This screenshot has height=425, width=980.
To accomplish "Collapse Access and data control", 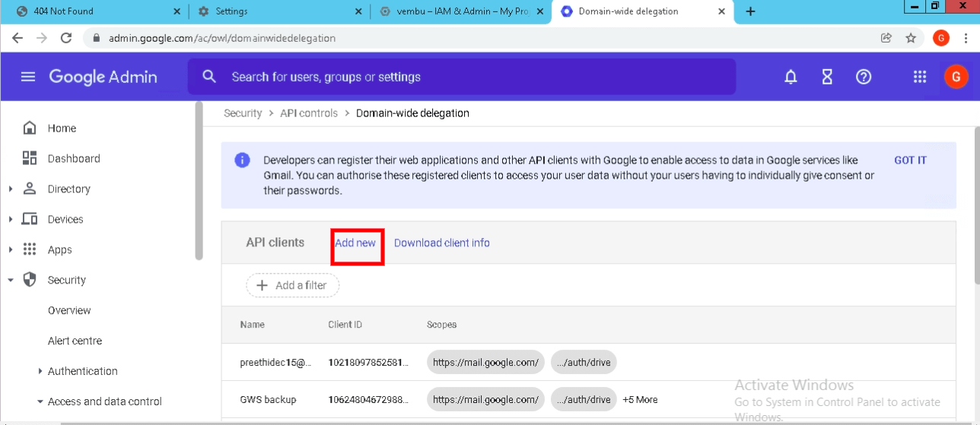I will coord(40,401).
